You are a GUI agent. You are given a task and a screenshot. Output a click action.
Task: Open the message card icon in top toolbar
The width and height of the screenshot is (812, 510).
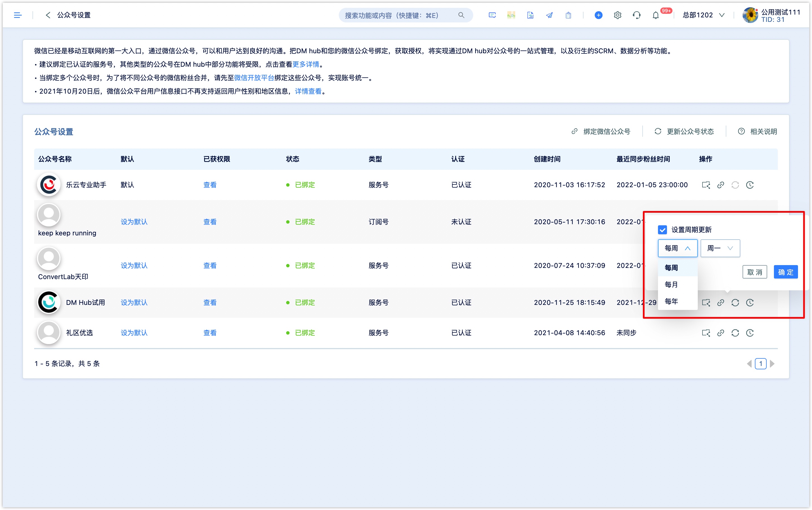[x=492, y=15]
